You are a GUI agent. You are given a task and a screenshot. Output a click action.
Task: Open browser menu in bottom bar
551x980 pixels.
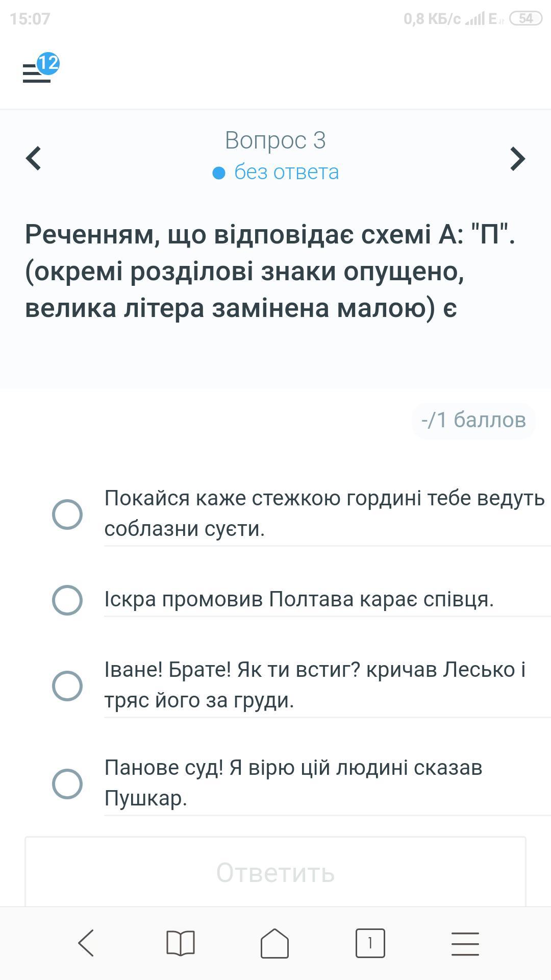coord(465,943)
